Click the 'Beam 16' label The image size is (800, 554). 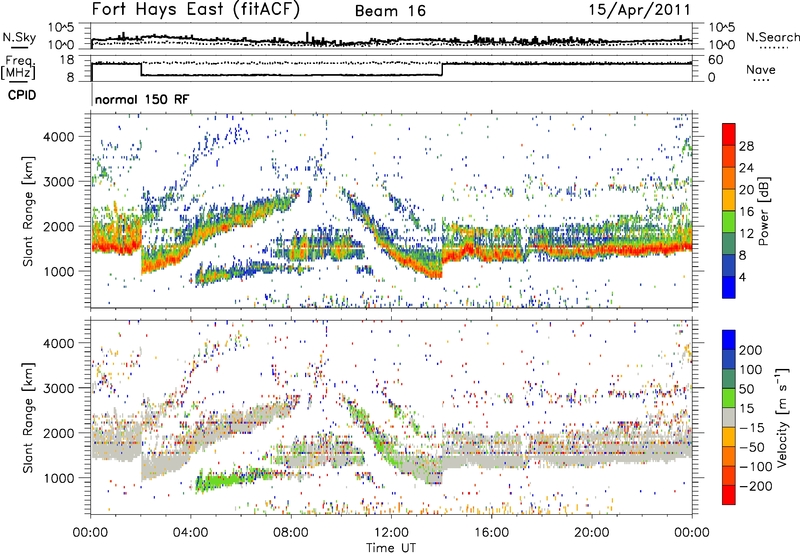coord(390,11)
